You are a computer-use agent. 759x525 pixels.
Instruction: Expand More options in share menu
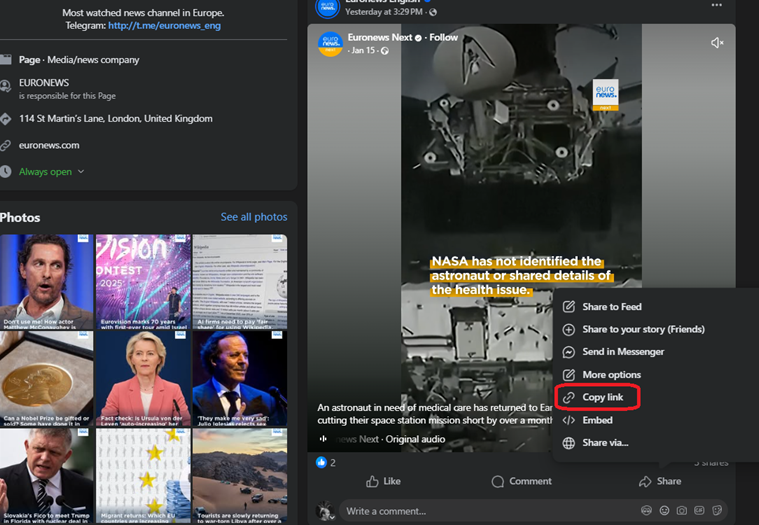(x=611, y=375)
